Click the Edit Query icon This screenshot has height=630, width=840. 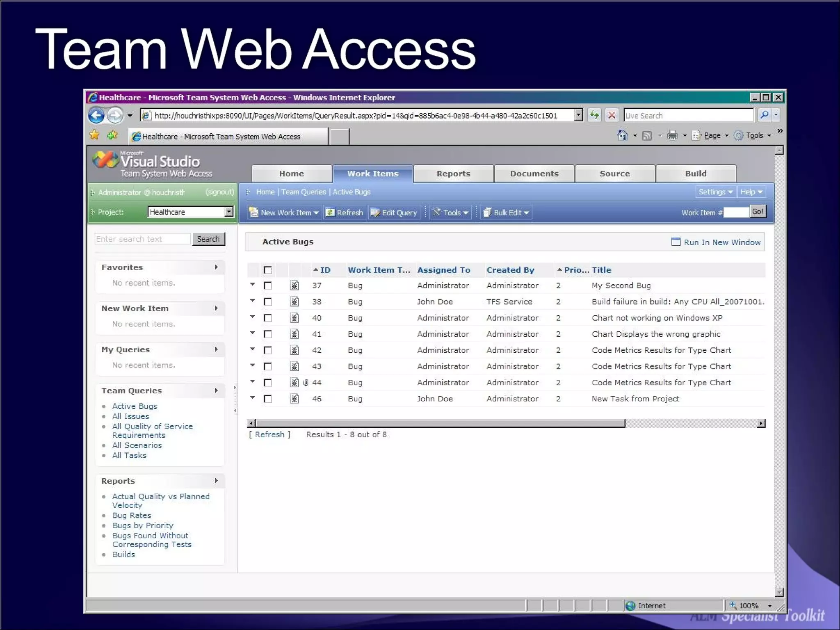point(375,212)
